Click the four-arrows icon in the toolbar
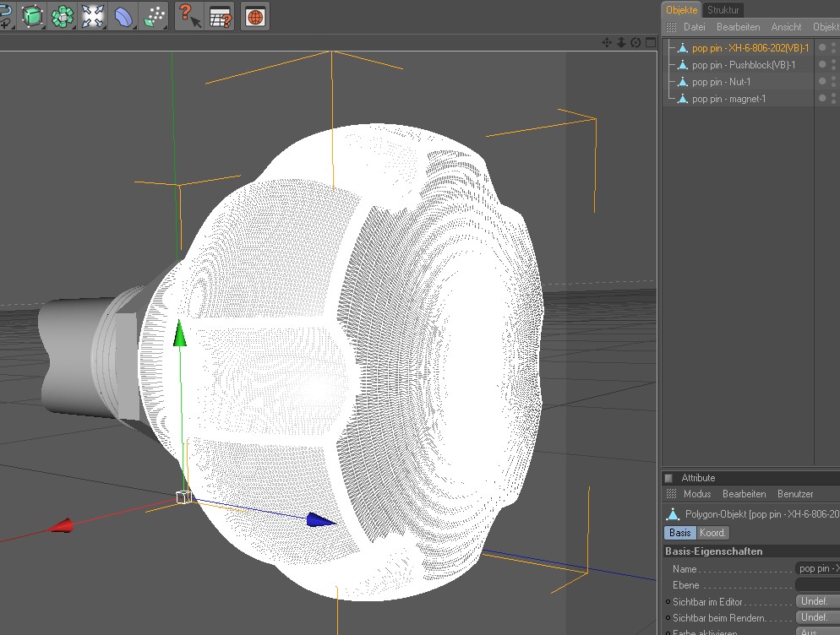 click(x=93, y=16)
